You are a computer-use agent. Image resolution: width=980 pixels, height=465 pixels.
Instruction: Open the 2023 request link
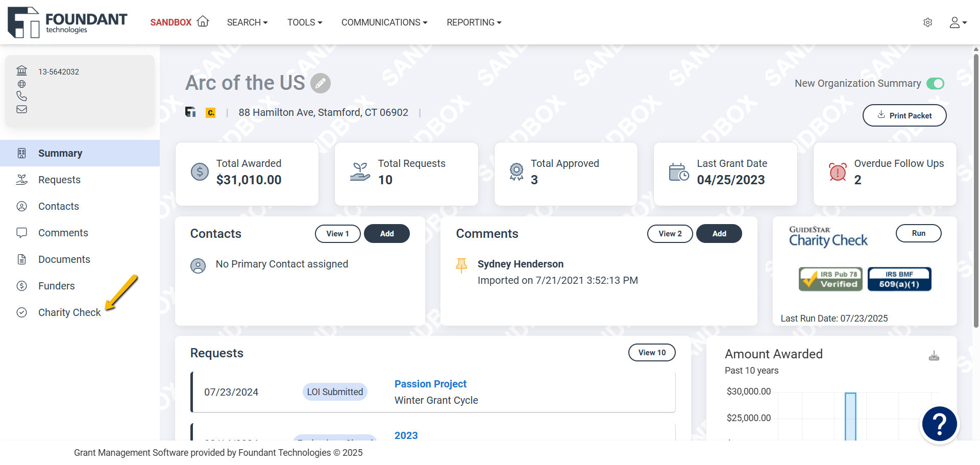[x=406, y=435]
